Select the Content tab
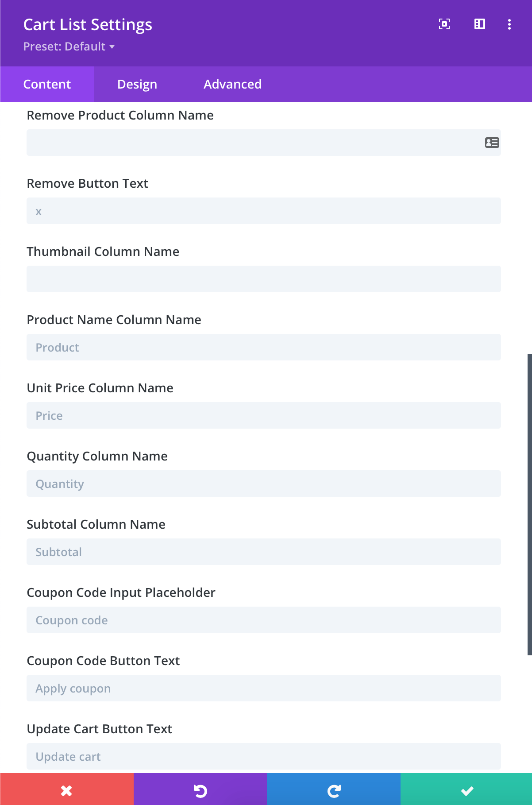Image resolution: width=532 pixels, height=805 pixels. tap(47, 84)
